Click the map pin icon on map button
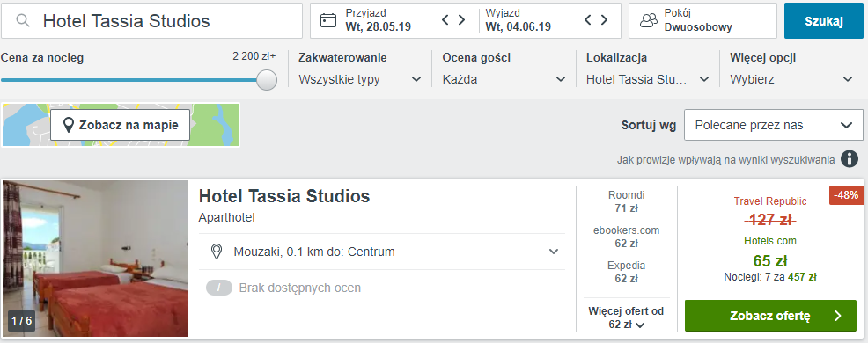The height and width of the screenshot is (343, 868). click(x=70, y=126)
